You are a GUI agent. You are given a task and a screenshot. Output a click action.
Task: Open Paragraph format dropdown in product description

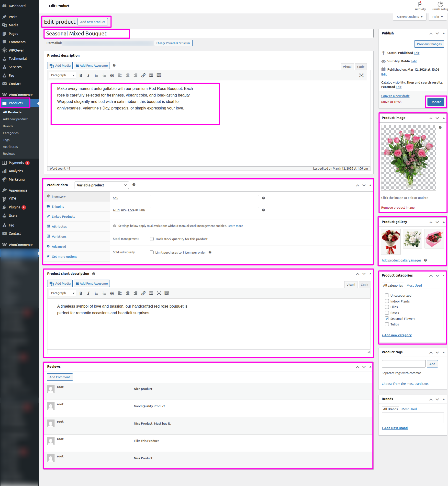tap(62, 75)
